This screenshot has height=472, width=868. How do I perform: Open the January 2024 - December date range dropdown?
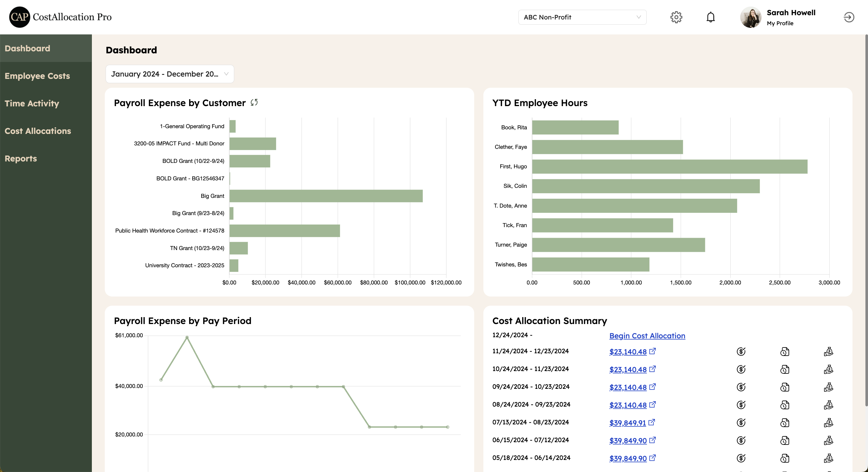pyautogui.click(x=169, y=74)
